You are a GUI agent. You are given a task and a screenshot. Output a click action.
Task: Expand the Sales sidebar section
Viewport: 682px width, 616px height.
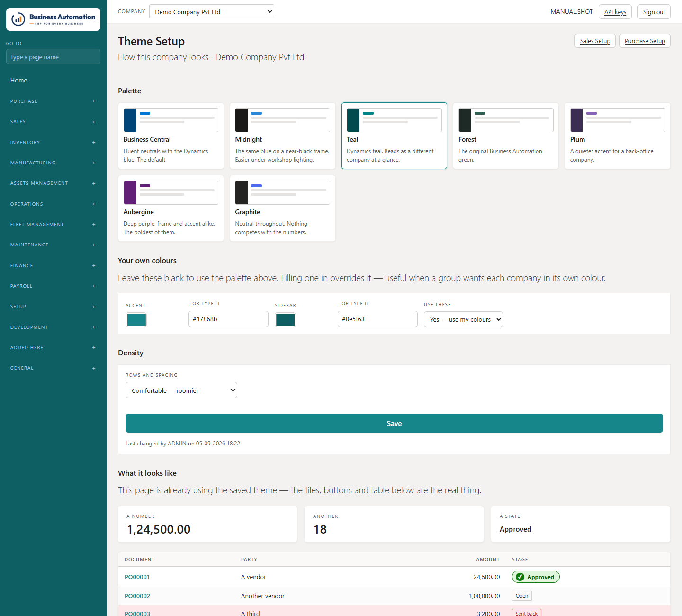(x=53, y=122)
